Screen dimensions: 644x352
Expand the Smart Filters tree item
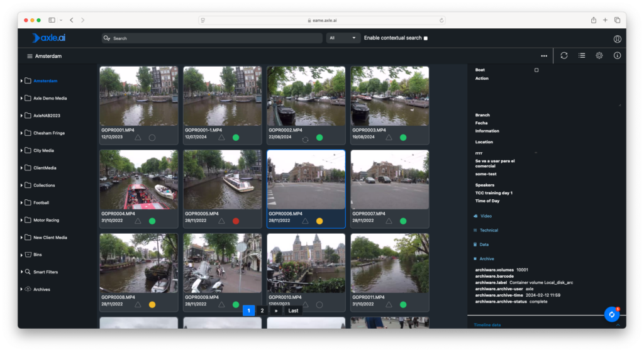(22, 272)
